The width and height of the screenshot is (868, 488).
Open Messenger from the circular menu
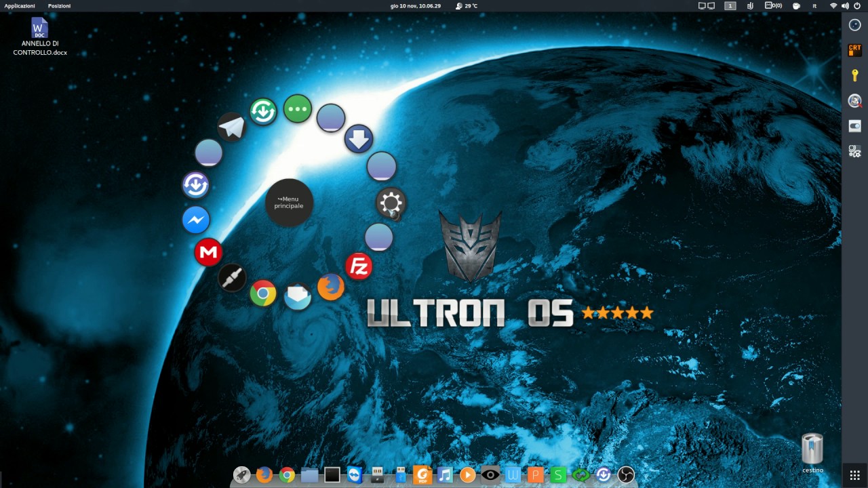point(196,220)
